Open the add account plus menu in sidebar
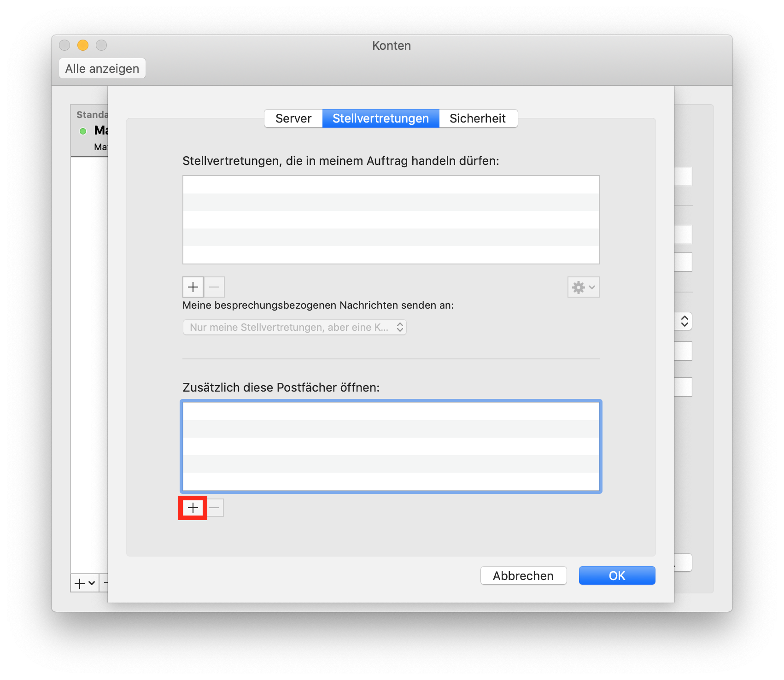Screen dimensions: 784x680 pos(85,583)
